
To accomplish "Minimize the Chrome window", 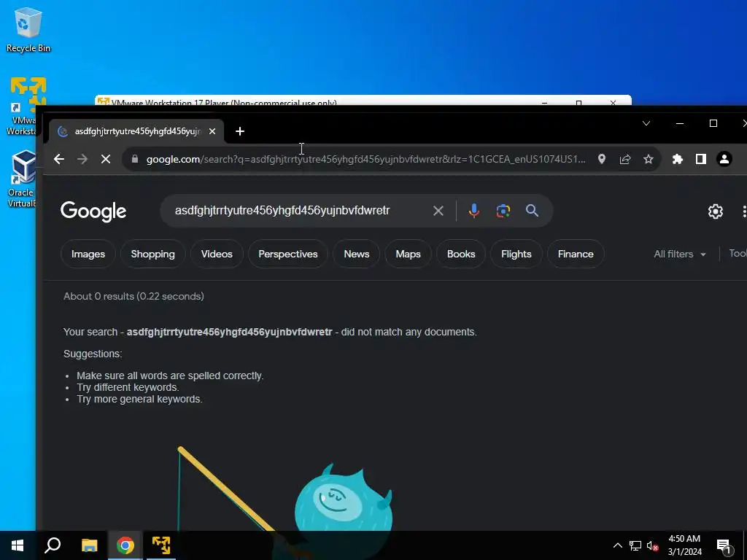I will coord(680,123).
